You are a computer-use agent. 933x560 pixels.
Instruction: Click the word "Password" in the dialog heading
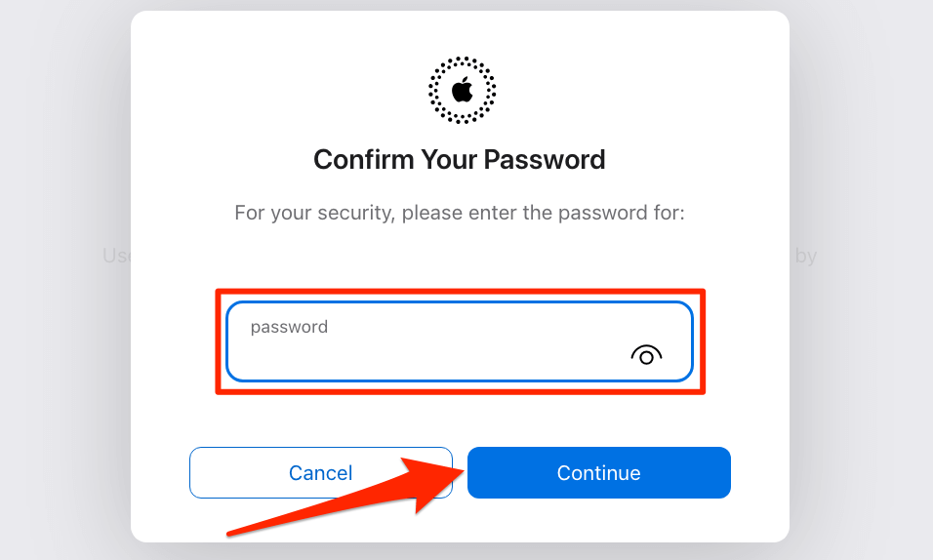click(544, 159)
